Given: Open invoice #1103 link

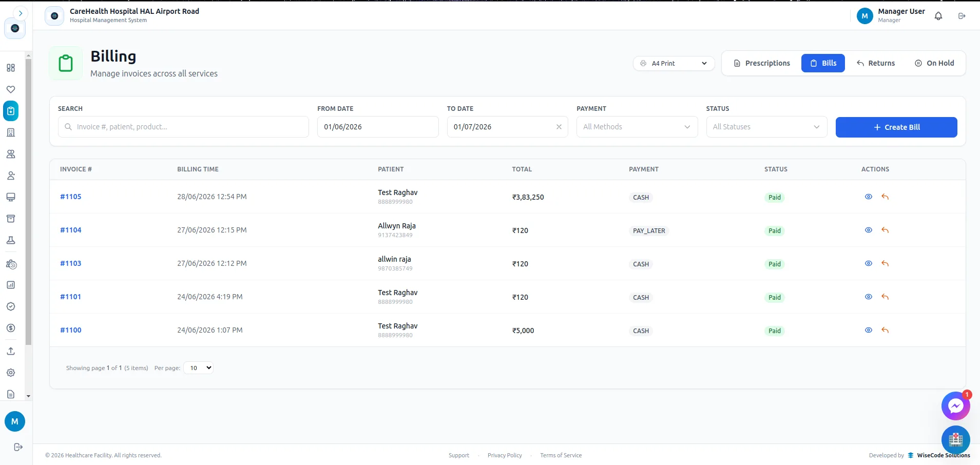Looking at the screenshot, I should 71,263.
